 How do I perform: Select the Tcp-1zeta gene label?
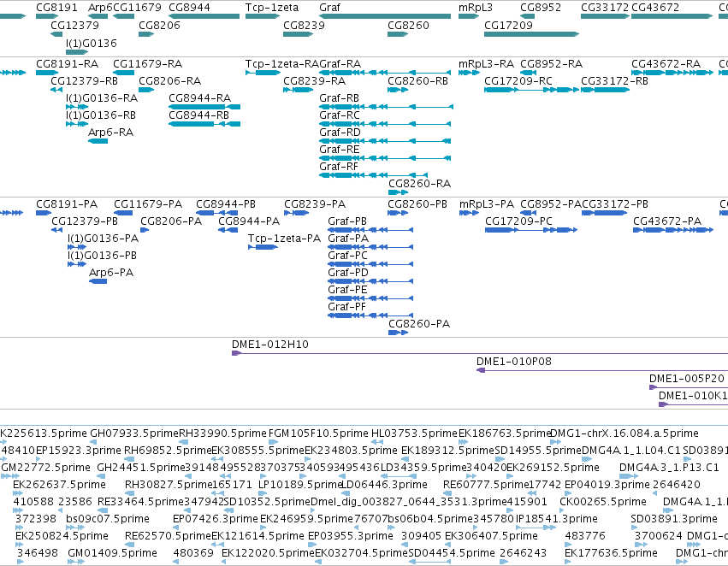point(272,8)
